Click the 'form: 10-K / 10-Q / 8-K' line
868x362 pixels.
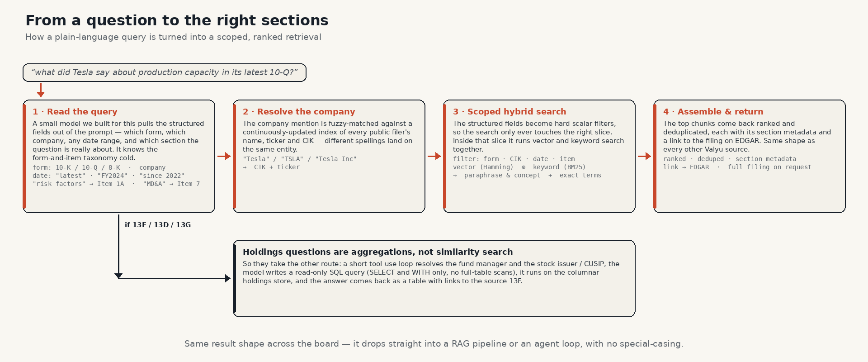(76, 167)
